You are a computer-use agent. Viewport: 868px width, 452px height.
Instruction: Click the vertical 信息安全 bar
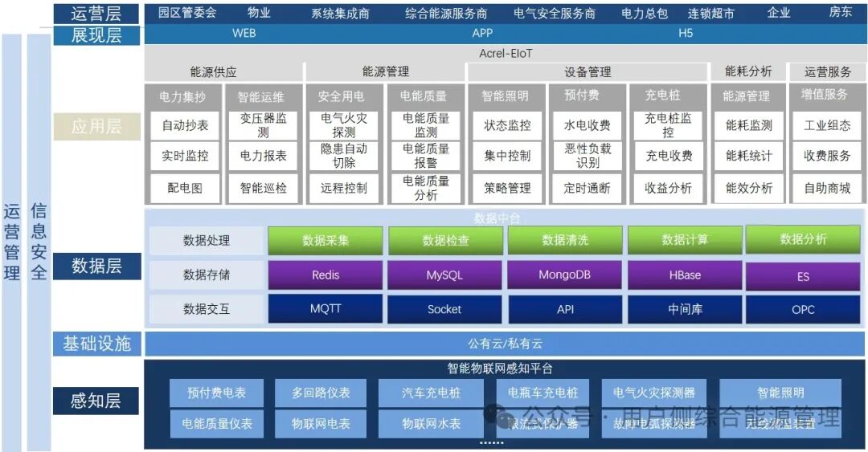click(39, 242)
